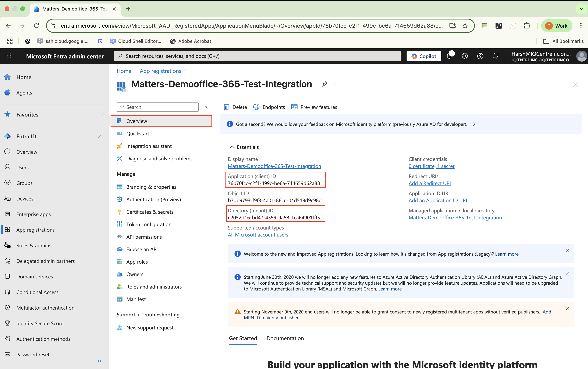Screen dimensions: 588x369
Task: Collapse the Favorites section
Action: (101, 114)
